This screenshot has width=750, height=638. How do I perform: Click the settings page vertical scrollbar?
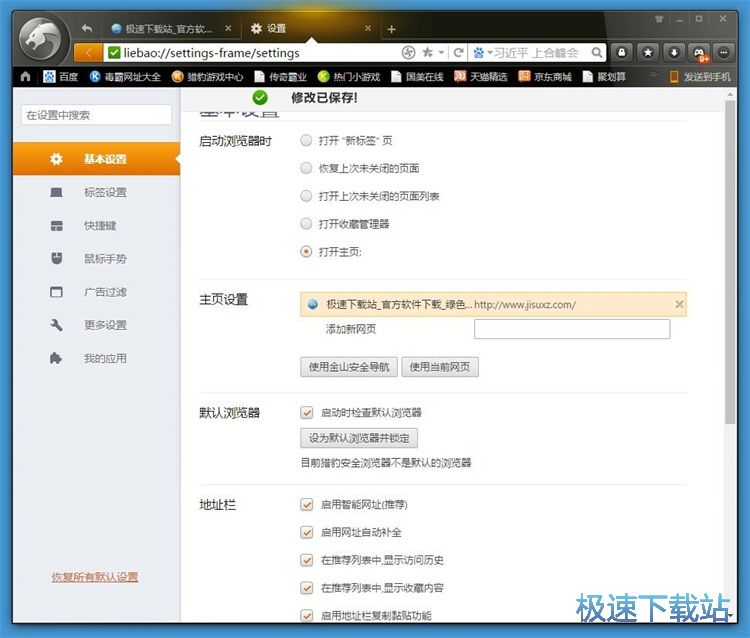[730, 262]
